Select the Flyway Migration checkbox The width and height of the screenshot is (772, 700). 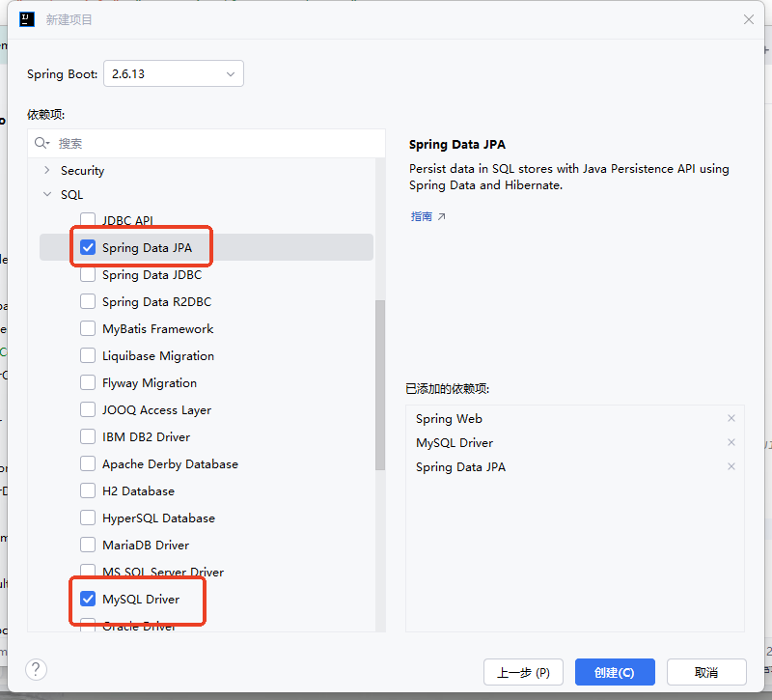[x=88, y=382]
